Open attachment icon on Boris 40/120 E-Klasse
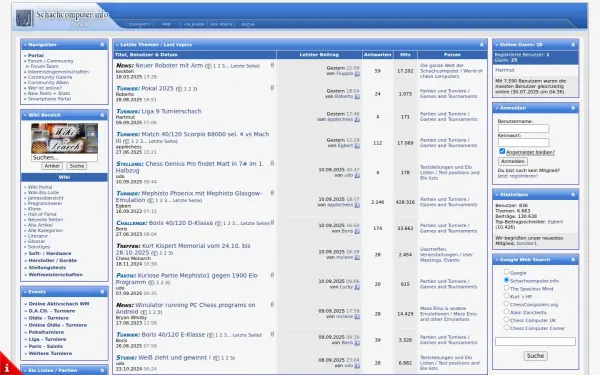 [x=272, y=334]
